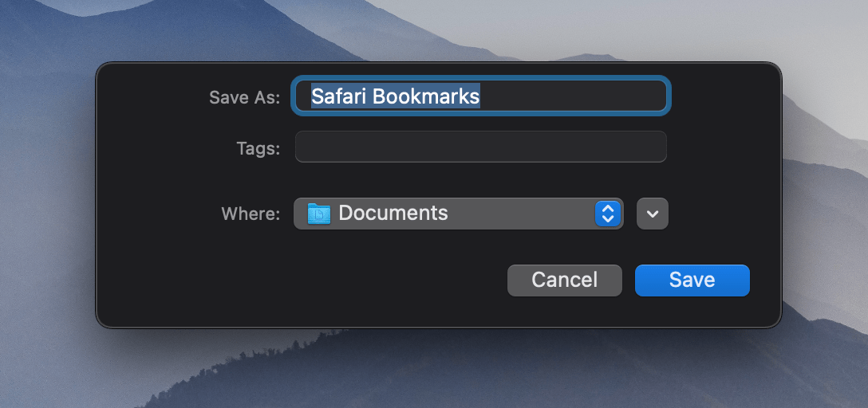
Task: Click empty dialog area left of Cancel
Action: [x=319, y=280]
